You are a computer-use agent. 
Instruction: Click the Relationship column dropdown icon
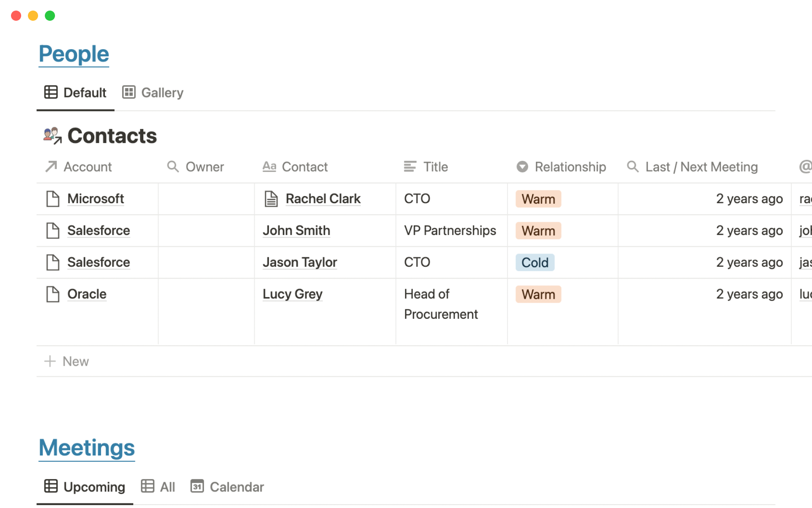(522, 167)
